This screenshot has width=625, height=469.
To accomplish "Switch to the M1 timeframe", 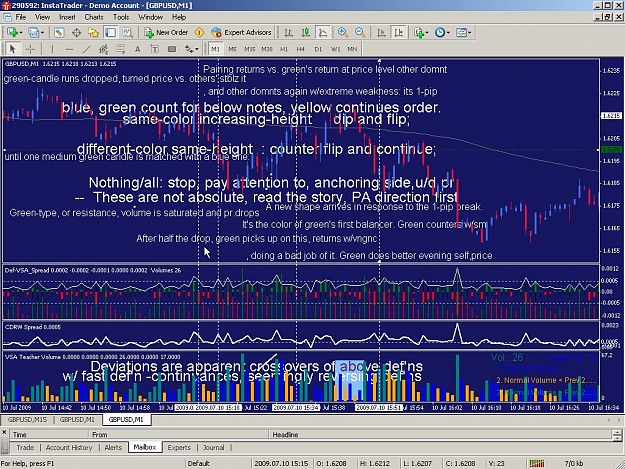I will coord(215,49).
